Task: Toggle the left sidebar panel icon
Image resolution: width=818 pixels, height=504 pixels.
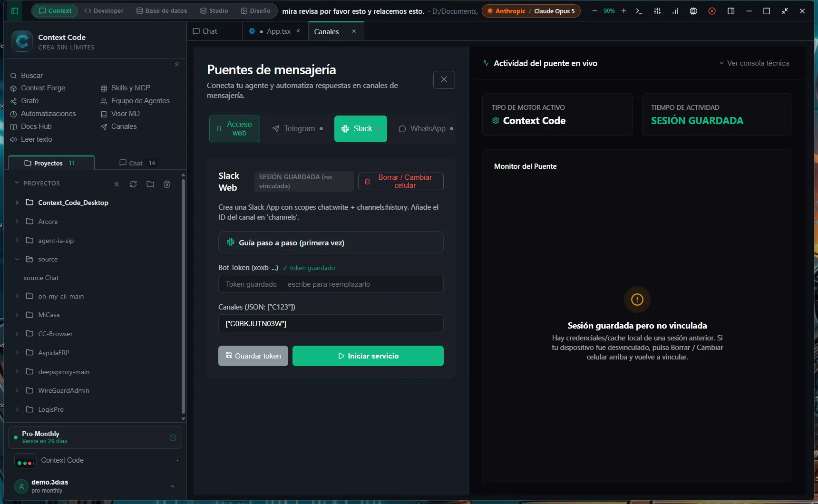Action: point(15,11)
